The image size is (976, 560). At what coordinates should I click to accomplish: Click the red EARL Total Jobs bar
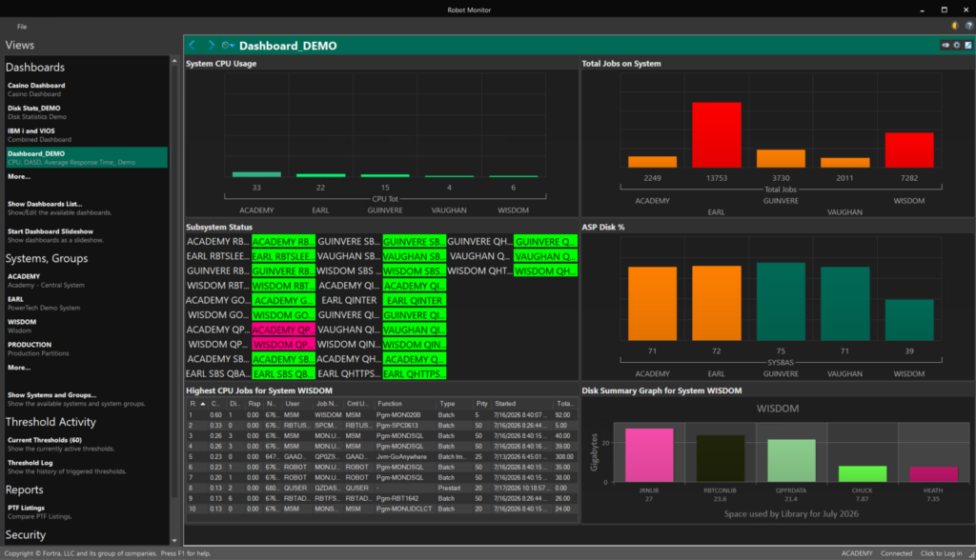(717, 135)
